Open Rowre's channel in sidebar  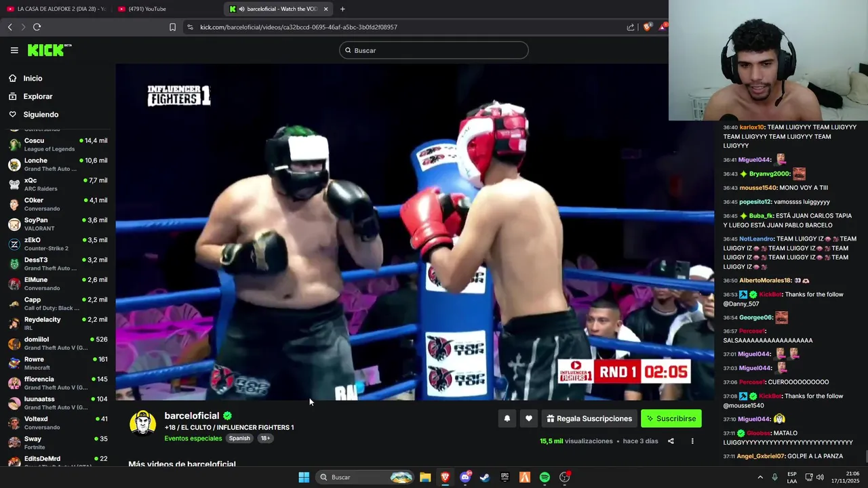[x=58, y=363]
